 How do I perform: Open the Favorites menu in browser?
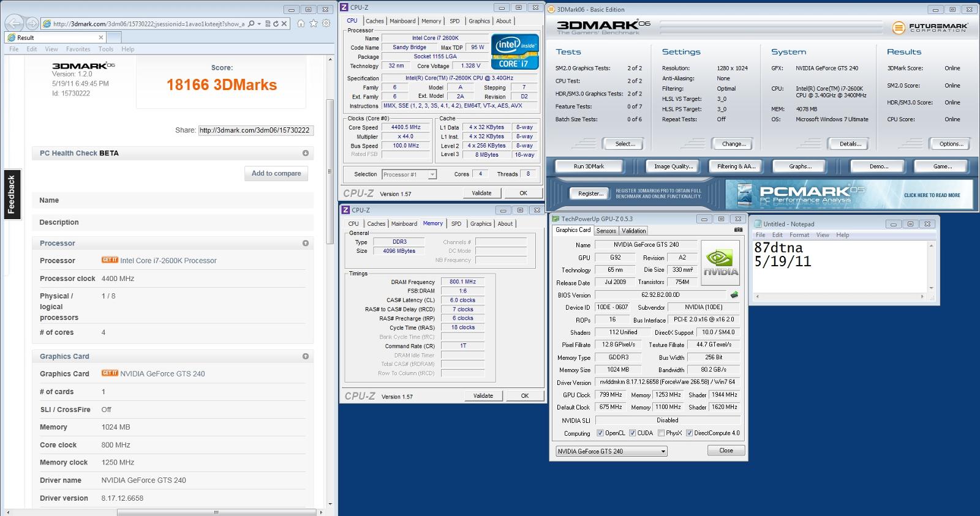coord(78,49)
